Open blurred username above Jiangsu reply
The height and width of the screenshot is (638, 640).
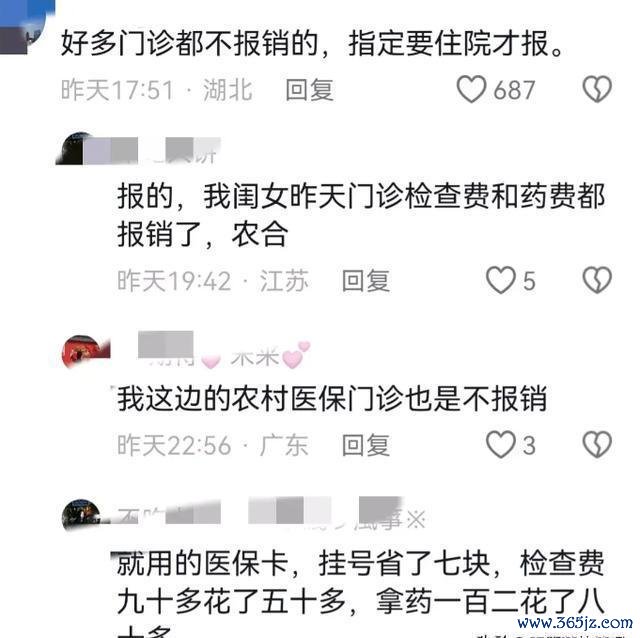coord(152,151)
